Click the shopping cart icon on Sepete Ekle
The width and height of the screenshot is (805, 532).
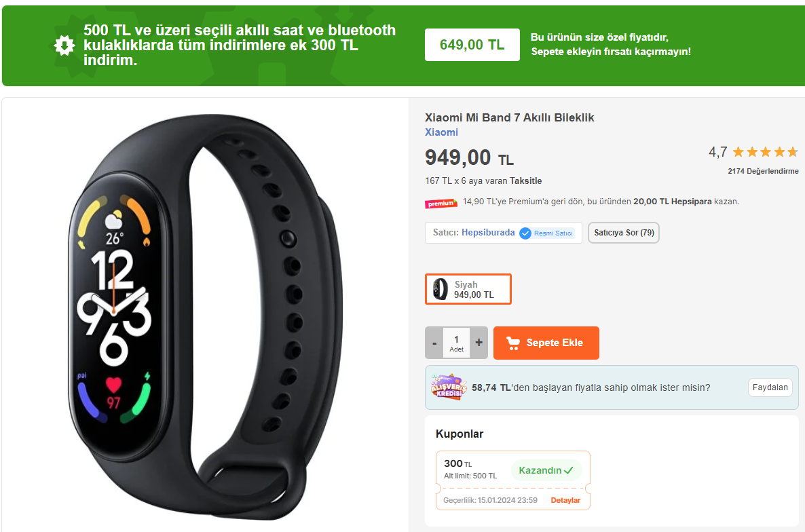coord(513,343)
